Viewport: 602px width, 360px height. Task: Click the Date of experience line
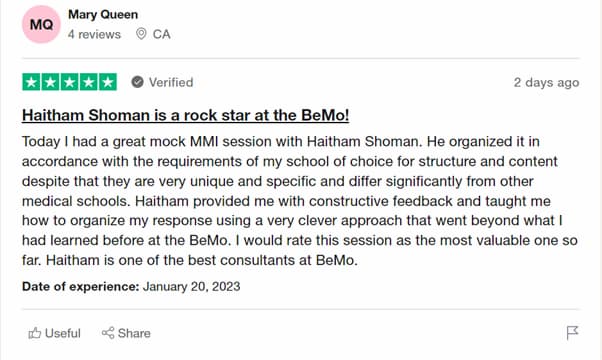click(131, 286)
